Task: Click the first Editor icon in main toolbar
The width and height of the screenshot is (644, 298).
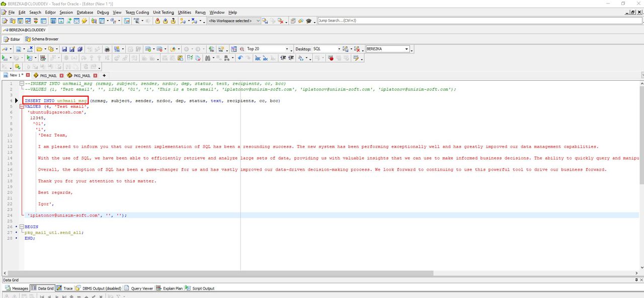Action: pyautogui.click(x=5, y=21)
